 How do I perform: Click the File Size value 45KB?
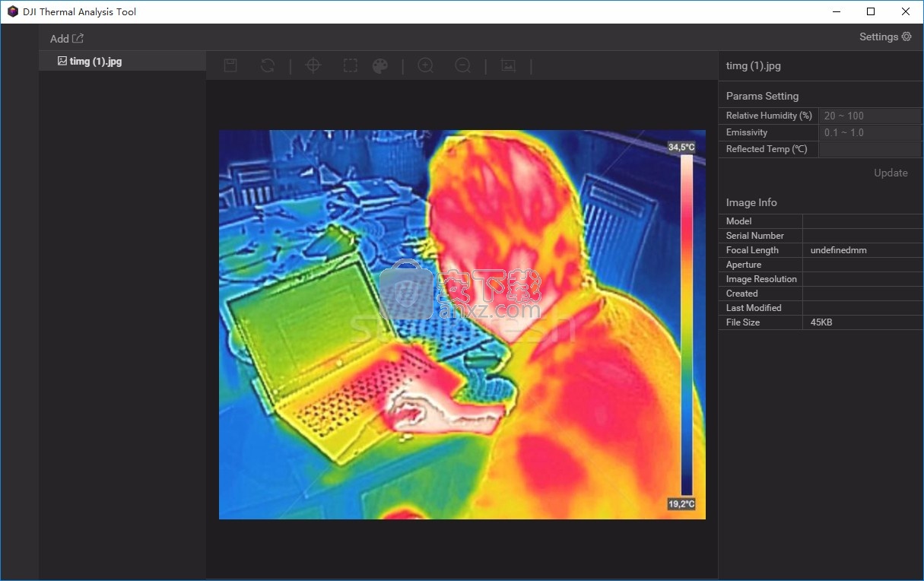[x=821, y=322]
